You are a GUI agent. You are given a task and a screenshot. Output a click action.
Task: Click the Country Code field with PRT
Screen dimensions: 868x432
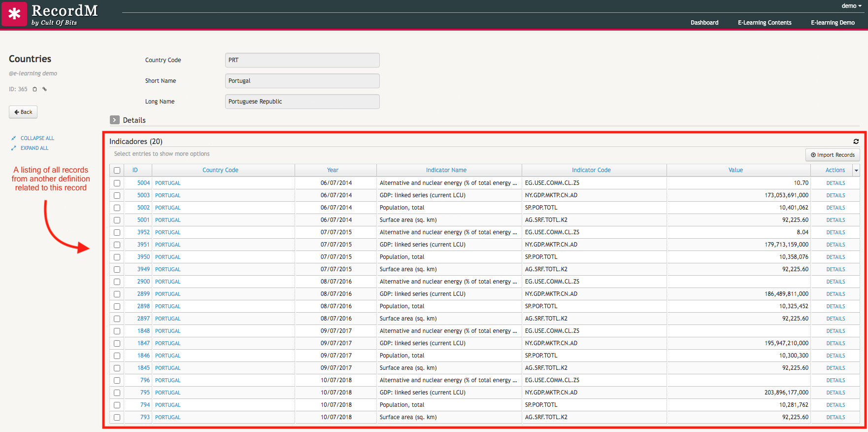pos(302,60)
